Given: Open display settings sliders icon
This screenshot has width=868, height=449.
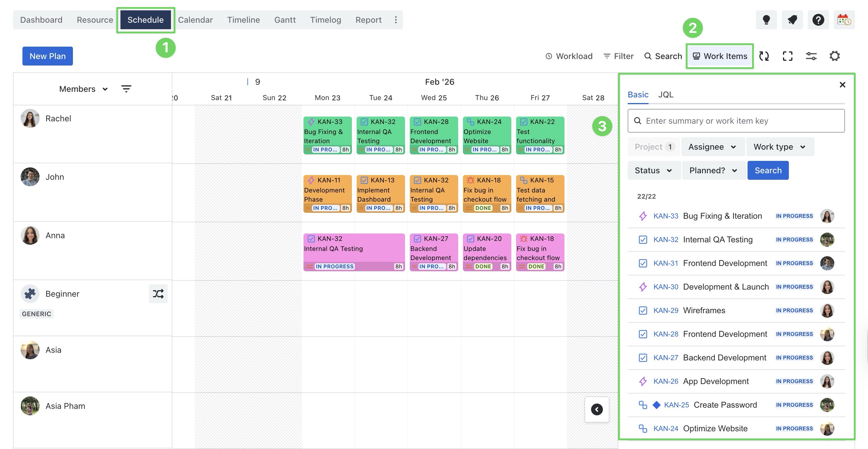Looking at the screenshot, I should [811, 56].
